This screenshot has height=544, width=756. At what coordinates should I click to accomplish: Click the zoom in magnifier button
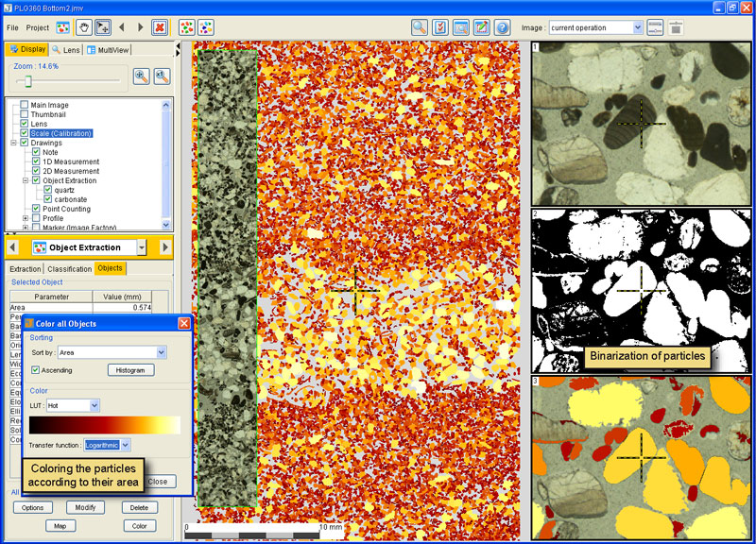[141, 76]
